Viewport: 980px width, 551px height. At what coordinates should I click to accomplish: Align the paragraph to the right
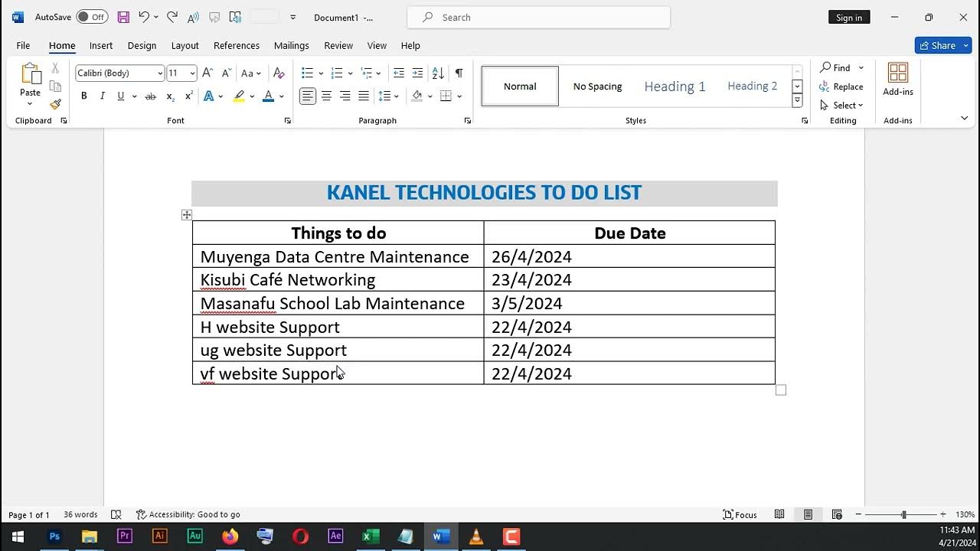[345, 96]
